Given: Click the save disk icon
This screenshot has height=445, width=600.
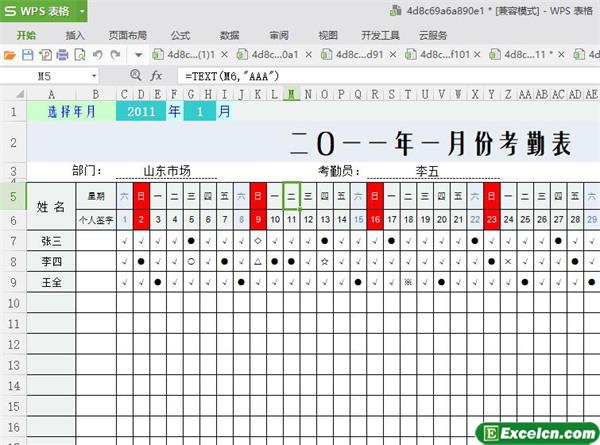Looking at the screenshot, I should click(x=28, y=55).
